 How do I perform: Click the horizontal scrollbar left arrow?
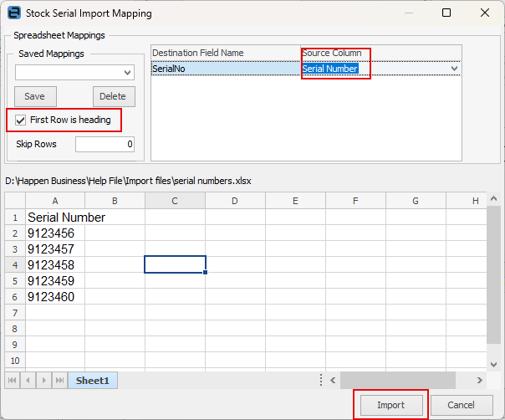point(333,381)
